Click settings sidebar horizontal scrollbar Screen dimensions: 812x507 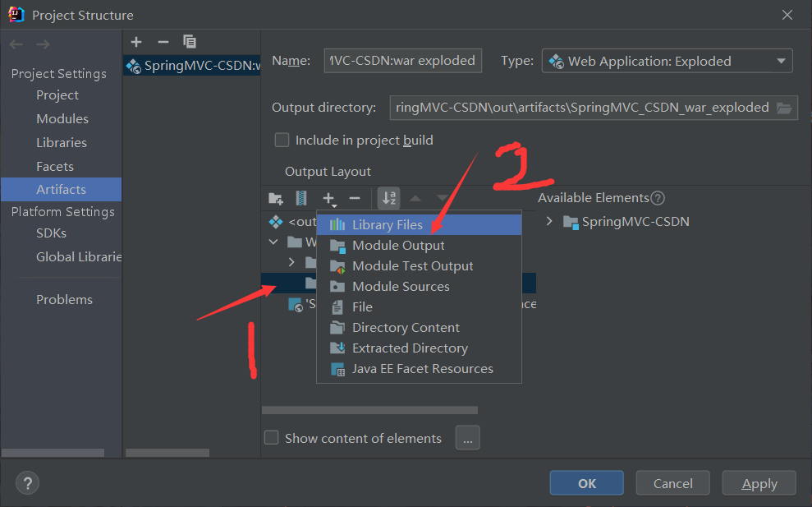pos(53,453)
